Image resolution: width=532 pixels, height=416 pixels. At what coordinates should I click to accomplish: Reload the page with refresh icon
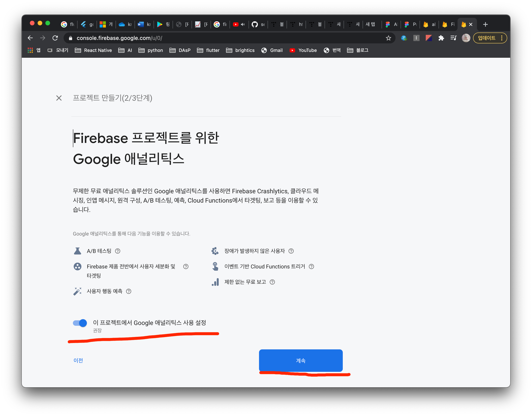(55, 38)
